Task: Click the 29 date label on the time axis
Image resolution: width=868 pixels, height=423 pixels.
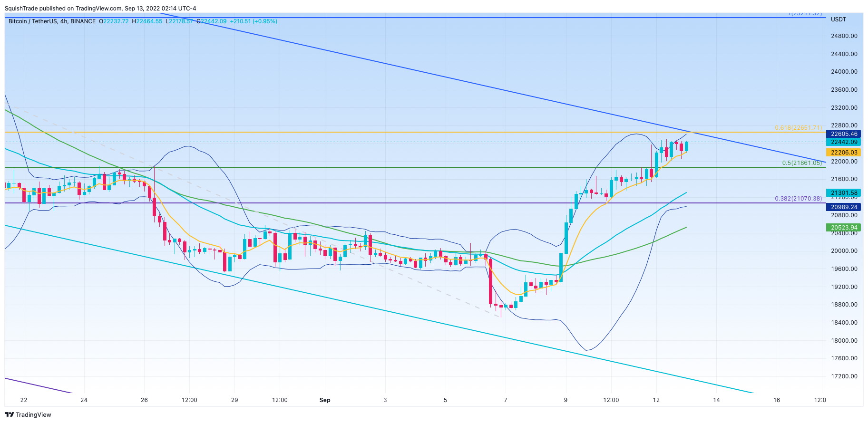Action: (234, 400)
